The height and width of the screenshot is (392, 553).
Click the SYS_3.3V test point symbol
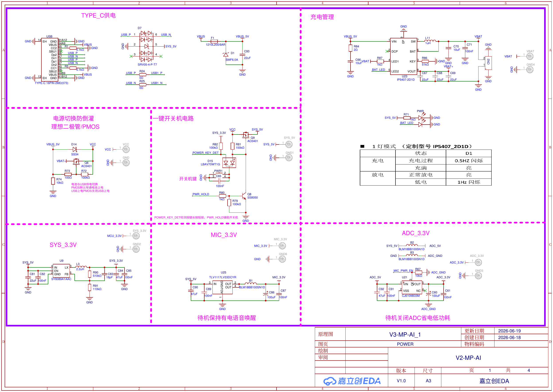click(x=136, y=236)
